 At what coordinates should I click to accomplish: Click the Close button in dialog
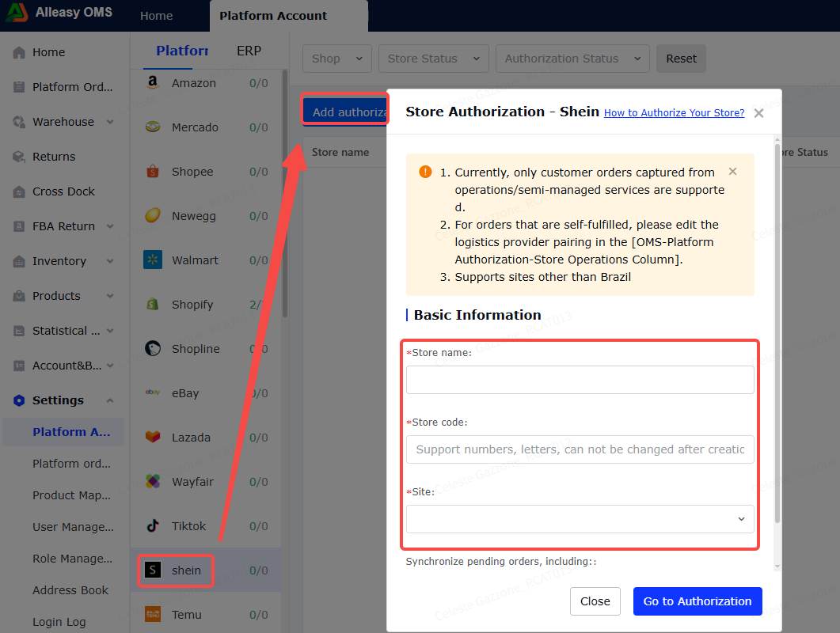(595, 601)
